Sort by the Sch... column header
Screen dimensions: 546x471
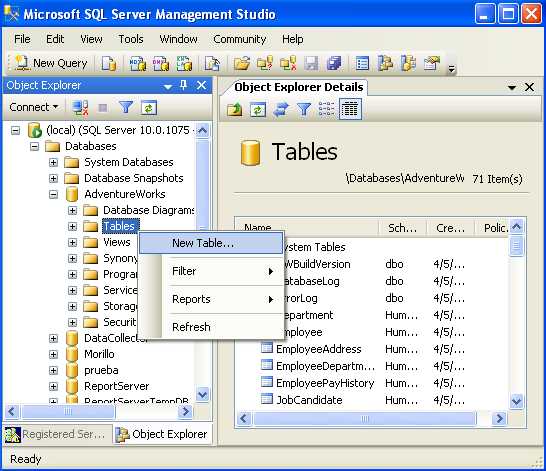point(403,228)
